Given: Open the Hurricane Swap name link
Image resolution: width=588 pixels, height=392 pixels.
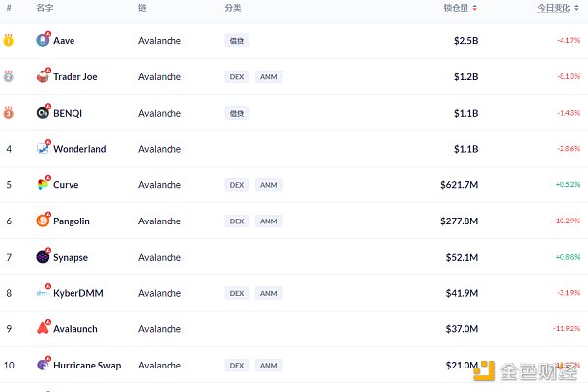Looking at the screenshot, I should tap(86, 366).
